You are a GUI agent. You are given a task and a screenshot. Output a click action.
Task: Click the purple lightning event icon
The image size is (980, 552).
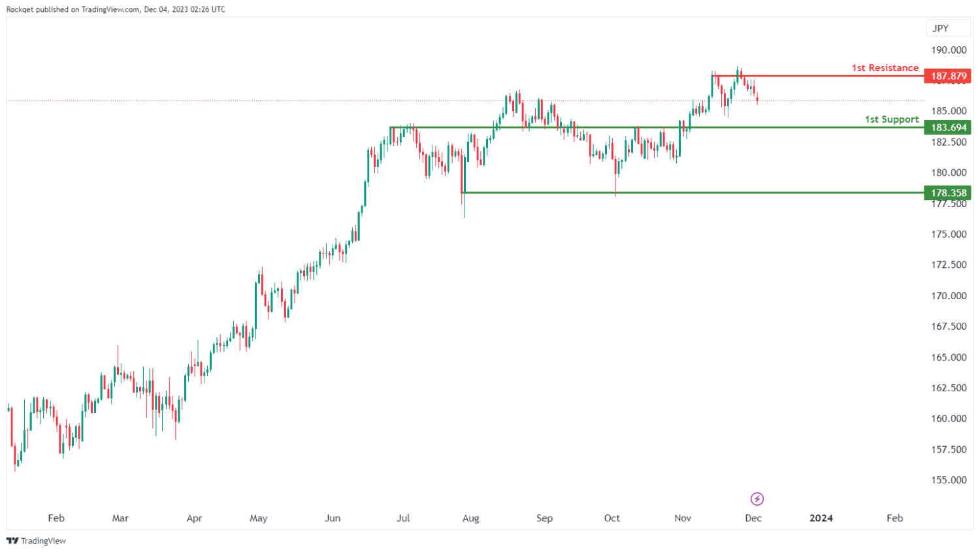[x=757, y=499]
